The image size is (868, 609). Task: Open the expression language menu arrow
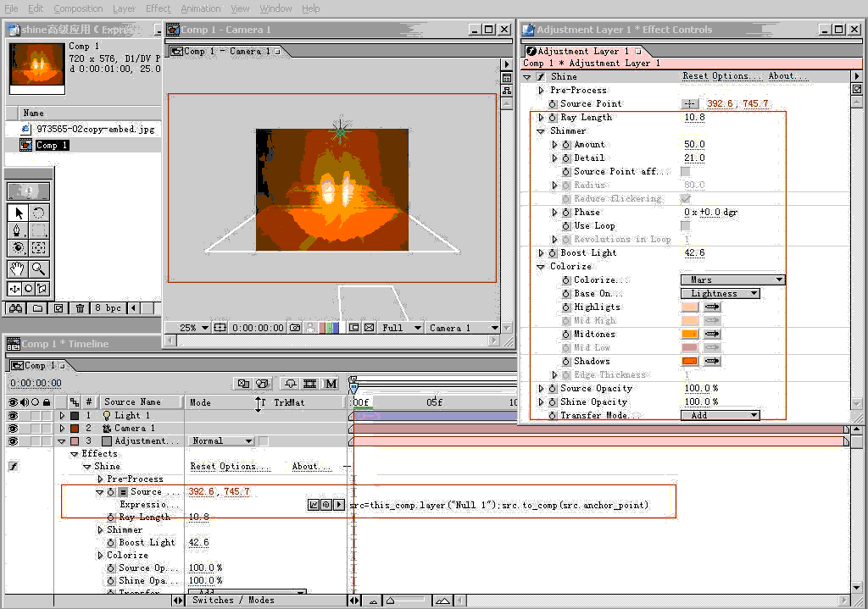(339, 505)
